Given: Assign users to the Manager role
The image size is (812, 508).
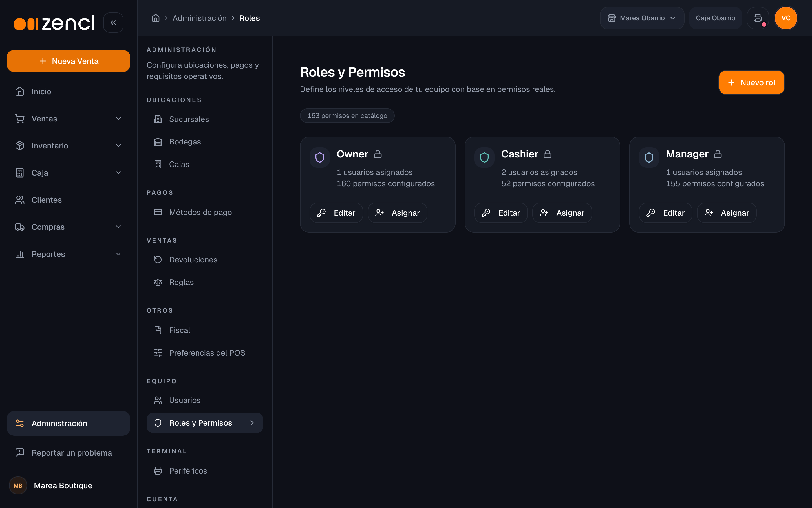Looking at the screenshot, I should (x=727, y=213).
